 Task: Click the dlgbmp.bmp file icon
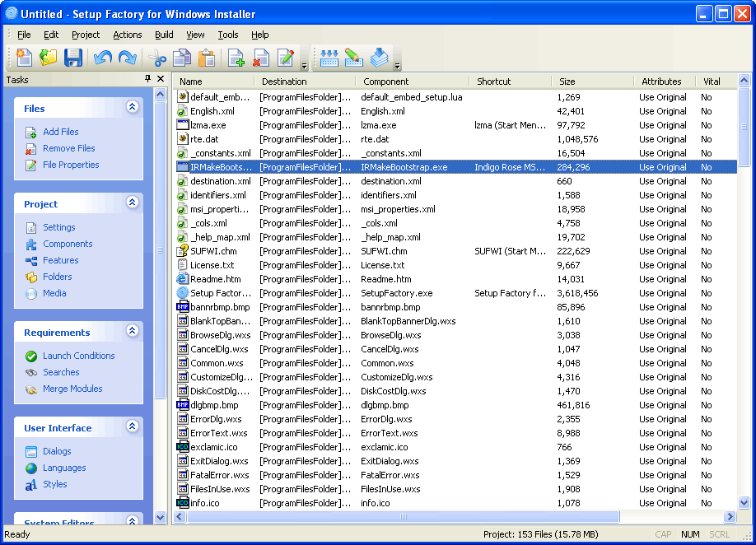(182, 405)
